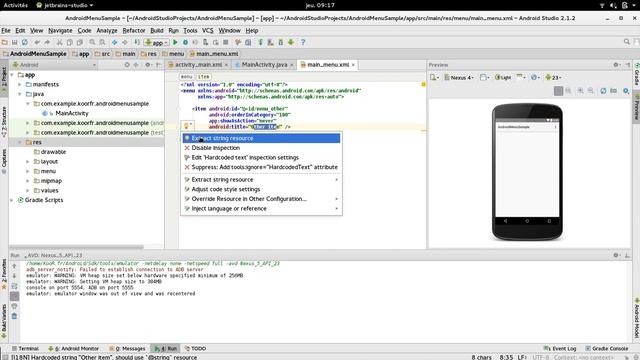
Task: Click the Stop square in main toolbar
Action: (225, 42)
